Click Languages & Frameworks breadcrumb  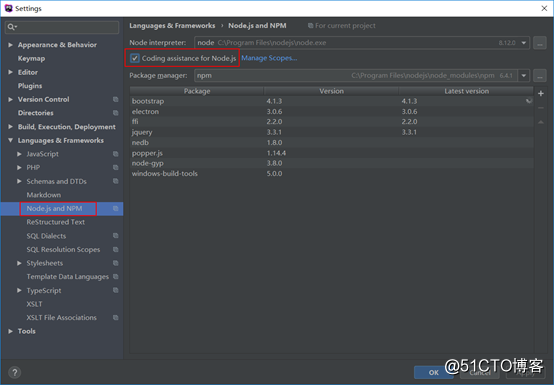pos(172,25)
